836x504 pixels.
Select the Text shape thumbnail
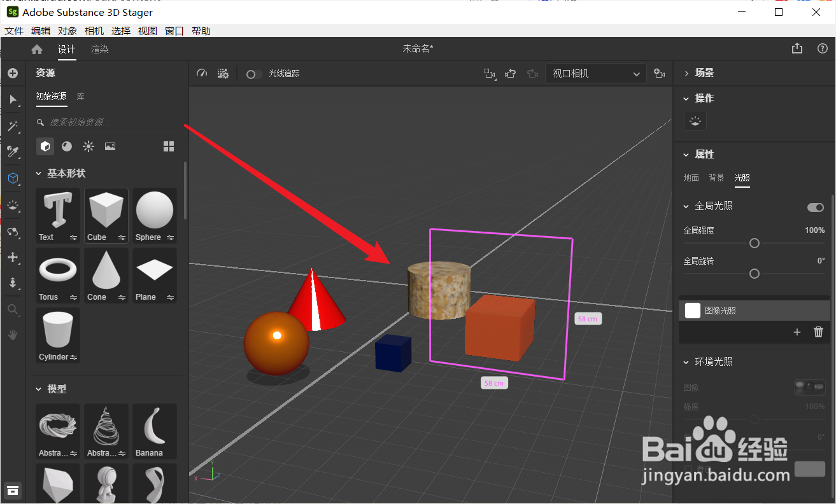point(58,216)
